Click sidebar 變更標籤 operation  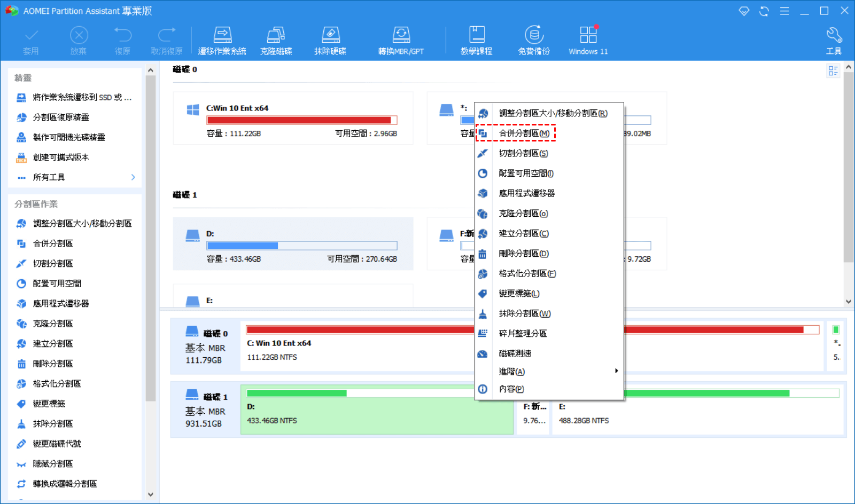[41, 404]
